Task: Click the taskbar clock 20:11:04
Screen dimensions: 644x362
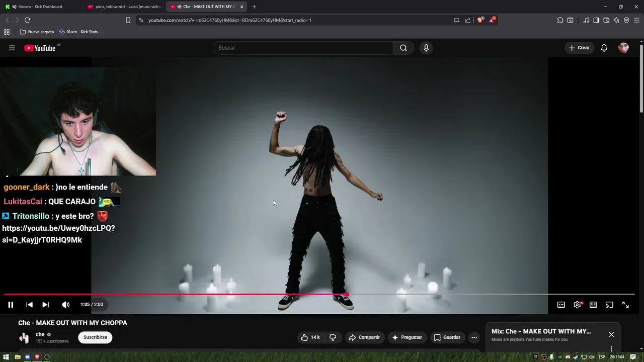Action: pyautogui.click(x=617, y=357)
